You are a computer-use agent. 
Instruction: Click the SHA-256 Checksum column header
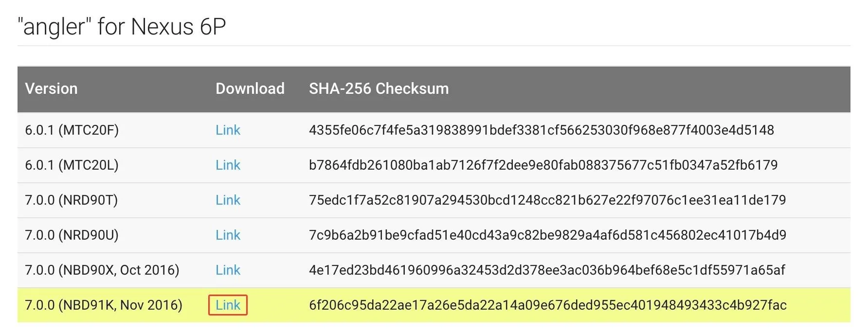[x=379, y=89]
